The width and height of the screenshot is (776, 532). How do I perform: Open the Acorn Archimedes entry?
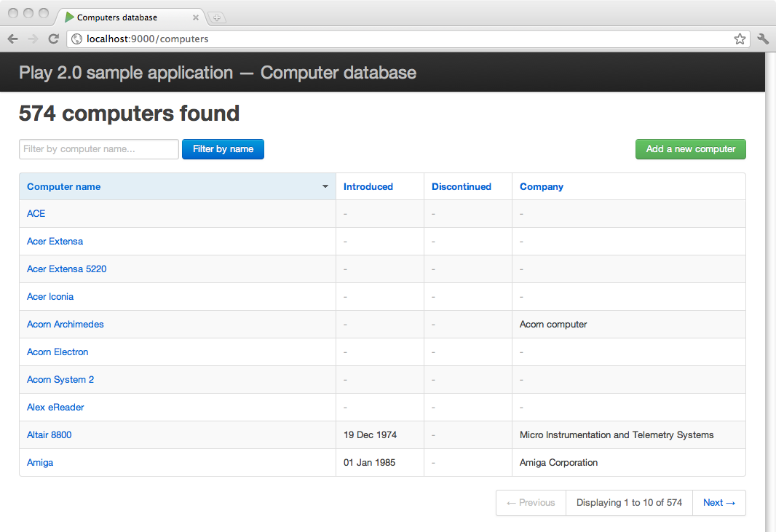(x=66, y=325)
